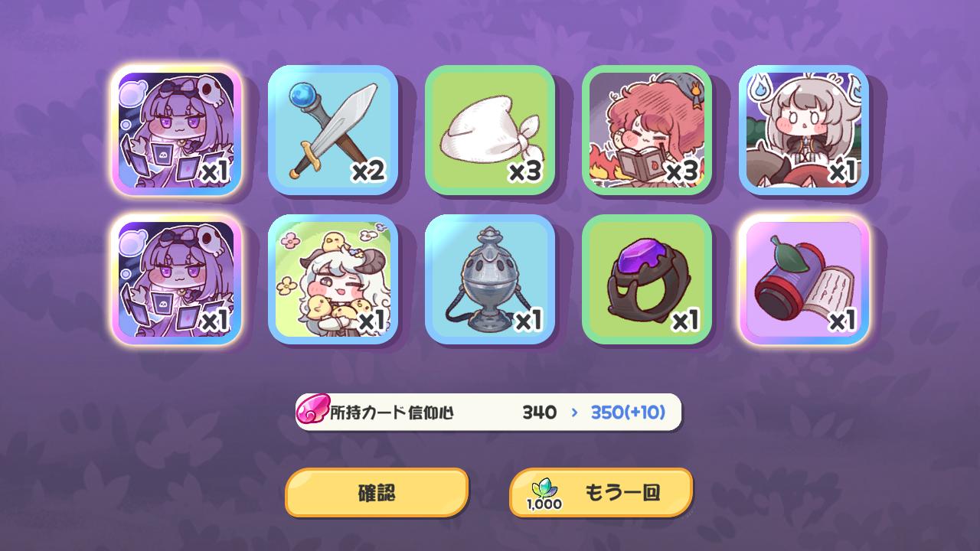Click the 340 current faith value
The image size is (980, 551).
point(539,412)
